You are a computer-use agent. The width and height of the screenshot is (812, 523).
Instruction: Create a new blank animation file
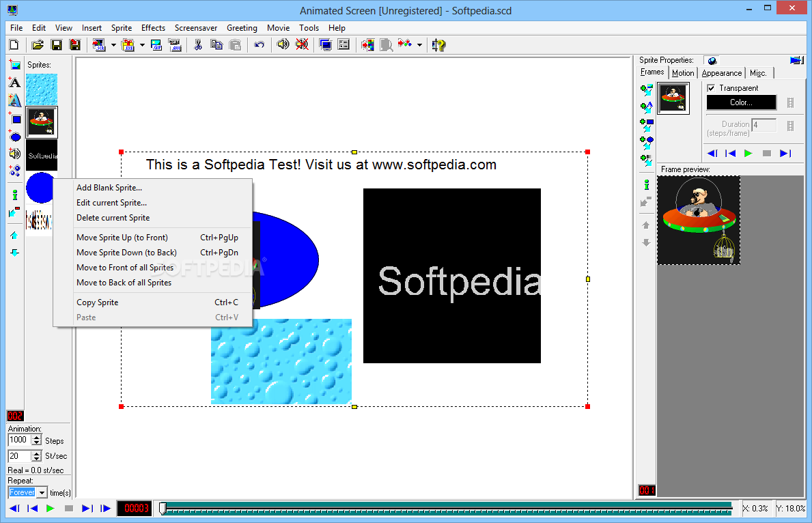tap(14, 45)
